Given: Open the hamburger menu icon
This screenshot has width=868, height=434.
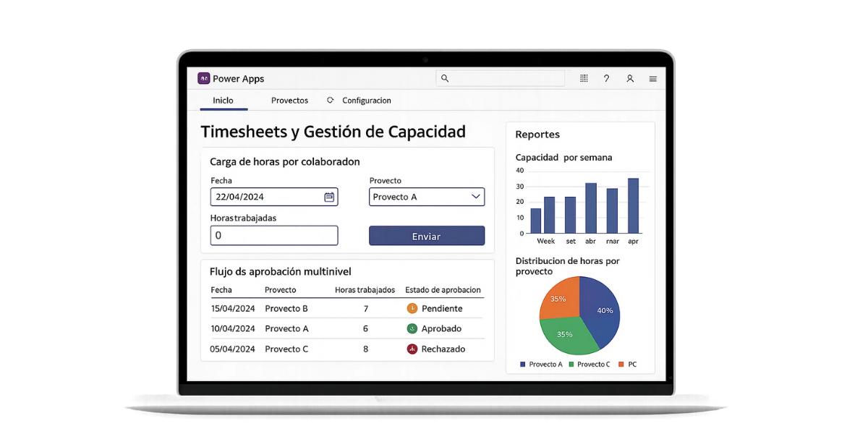Looking at the screenshot, I should [x=653, y=78].
